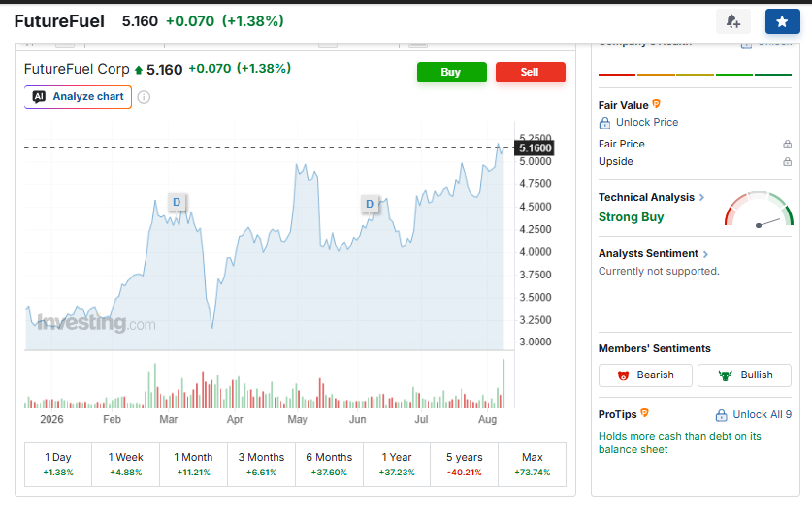Click the Pro badge icon beside Fair Value
The height and width of the screenshot is (522, 812).
pyautogui.click(x=656, y=104)
